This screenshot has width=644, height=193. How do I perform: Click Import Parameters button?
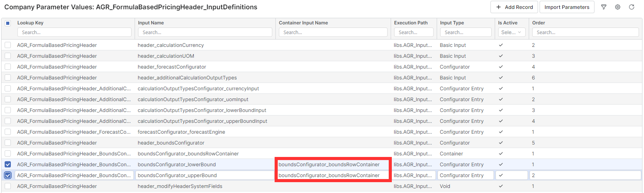pyautogui.click(x=567, y=7)
